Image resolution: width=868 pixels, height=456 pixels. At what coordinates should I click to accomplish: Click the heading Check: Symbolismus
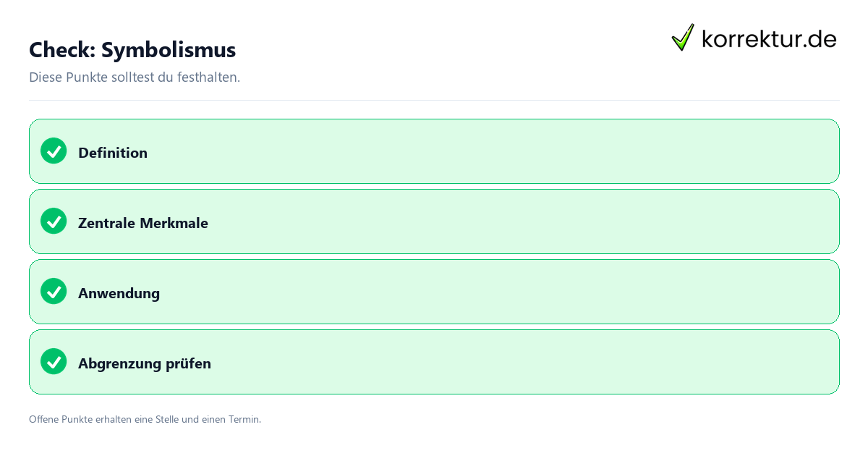132,50
